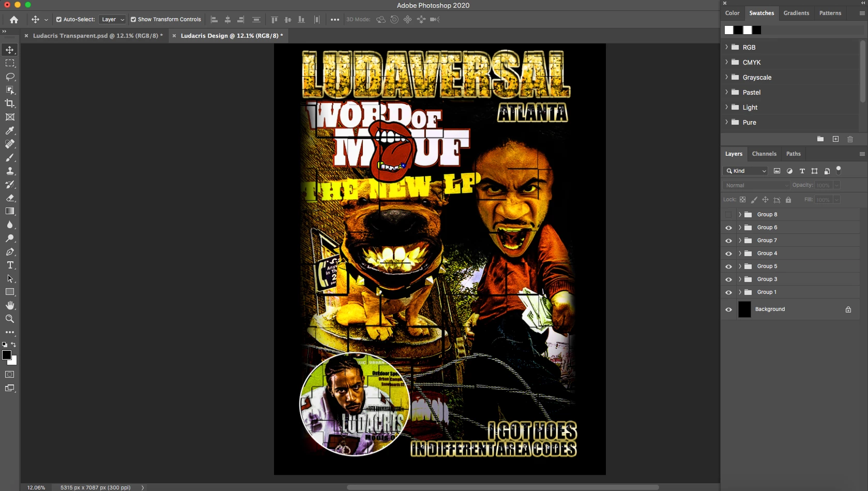Screen dimensions: 868x491
Task: Click the foreground color swatch
Action: point(7,355)
